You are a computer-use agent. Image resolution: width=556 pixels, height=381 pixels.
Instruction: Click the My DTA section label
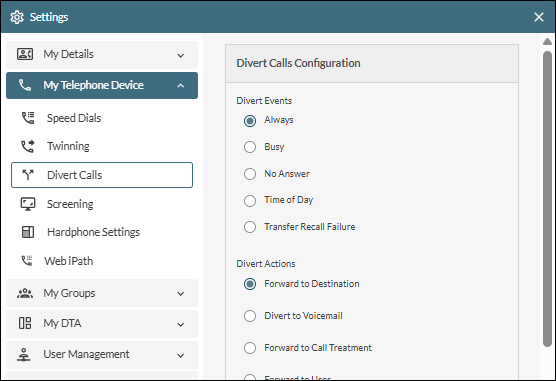pyautogui.click(x=62, y=323)
